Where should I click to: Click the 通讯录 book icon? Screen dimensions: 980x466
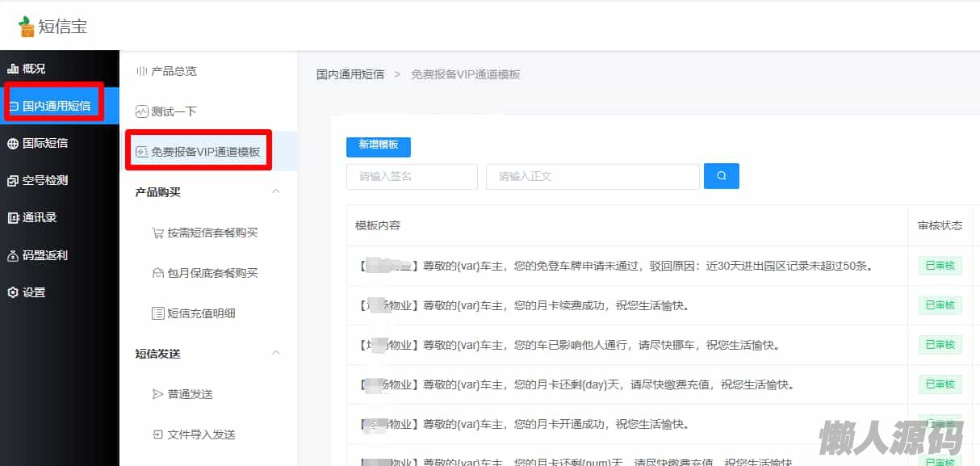pyautogui.click(x=13, y=217)
